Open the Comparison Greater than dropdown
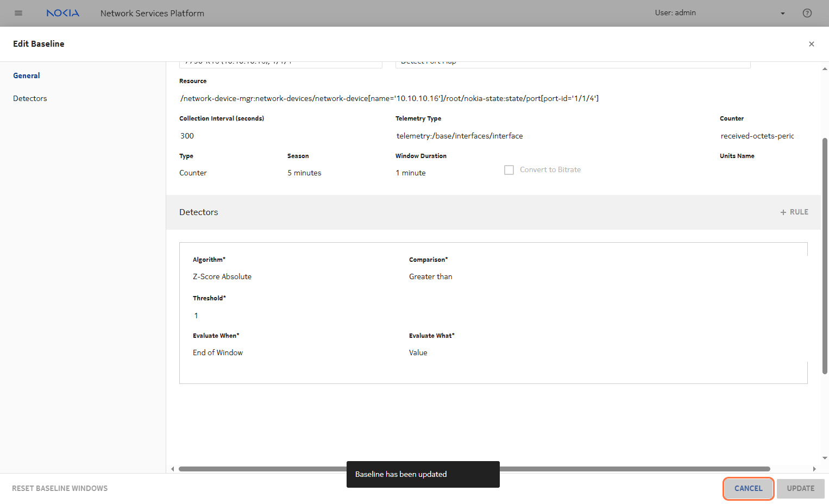The image size is (829, 504). click(511, 277)
